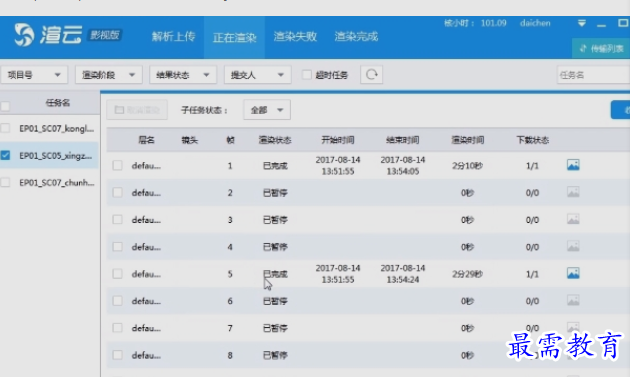The width and height of the screenshot is (630, 377).
Task: Open the 子任务状态 全部 dropdown
Action: pos(267,110)
